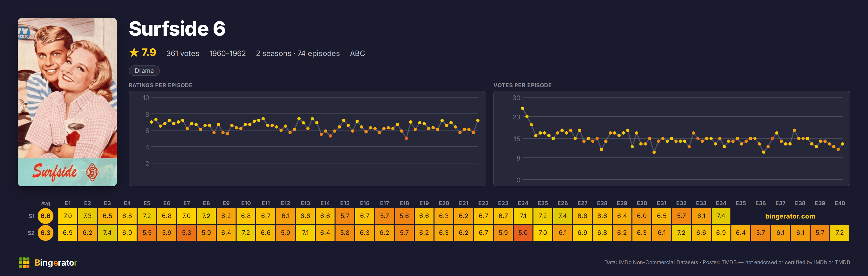Click the S1 row label
Screen dimensions: 868x276
pyautogui.click(x=32, y=216)
